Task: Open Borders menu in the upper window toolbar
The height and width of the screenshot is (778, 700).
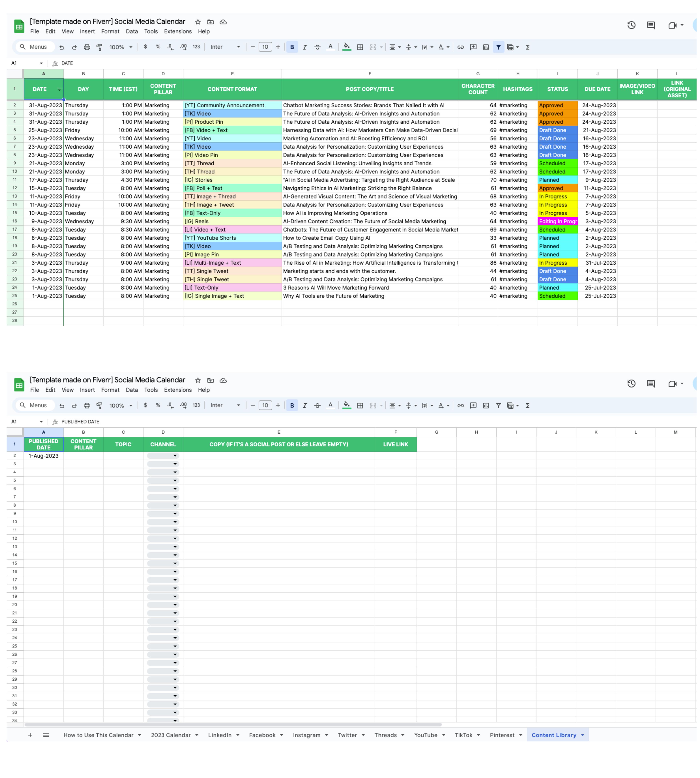Action: coord(360,47)
